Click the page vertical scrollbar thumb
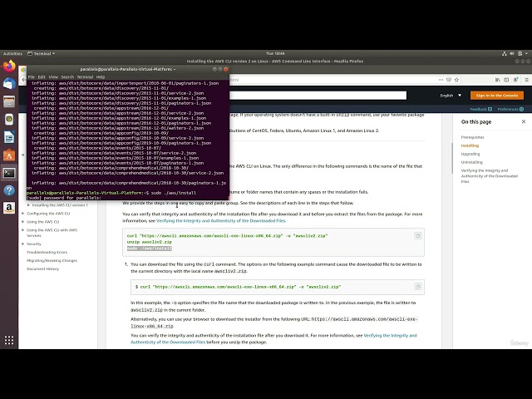 [x=452, y=158]
